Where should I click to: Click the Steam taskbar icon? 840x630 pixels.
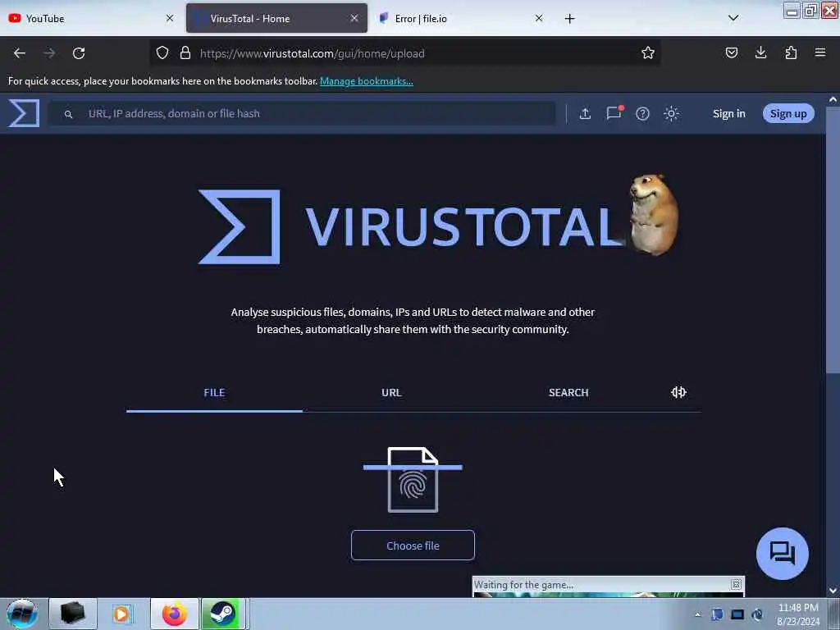coord(222,614)
